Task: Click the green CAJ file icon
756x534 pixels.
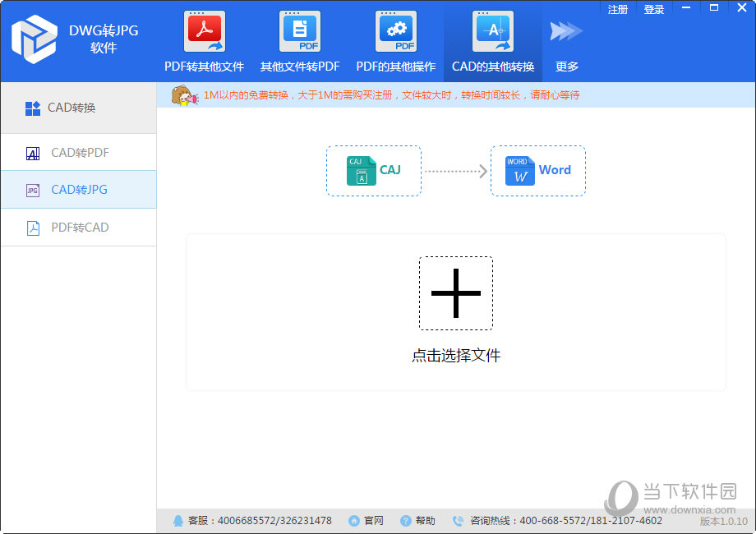Action: click(x=361, y=171)
